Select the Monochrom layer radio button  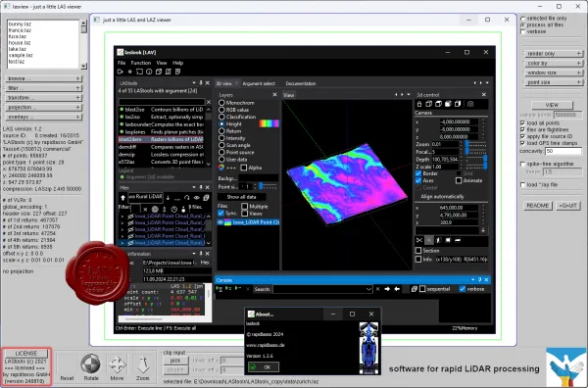[221, 102]
